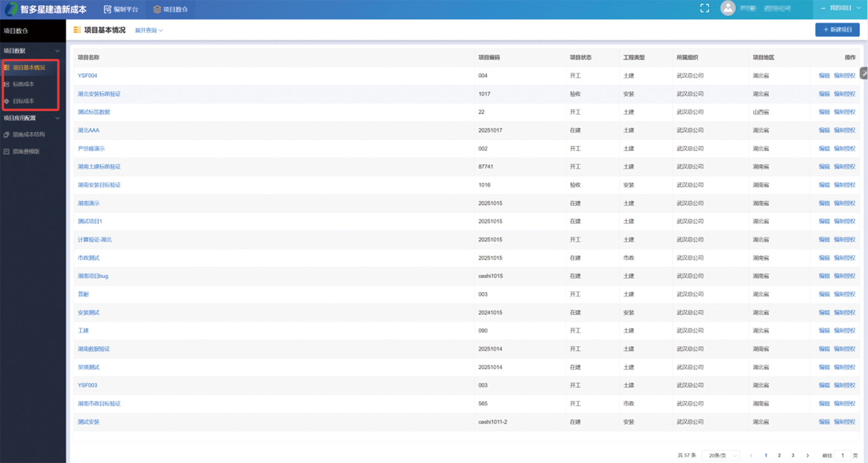The image size is (868, 463).
Task: Open the 20条/页 page size dropdown
Action: [x=720, y=456]
